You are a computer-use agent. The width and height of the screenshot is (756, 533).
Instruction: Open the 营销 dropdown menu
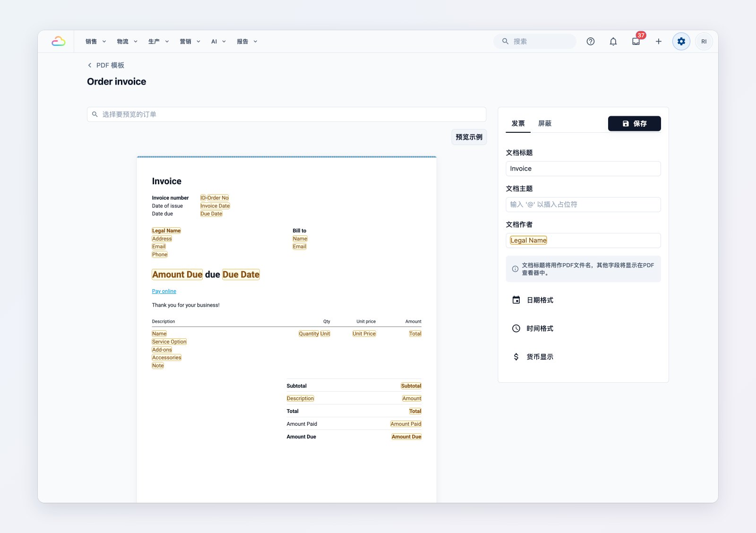[x=190, y=42]
